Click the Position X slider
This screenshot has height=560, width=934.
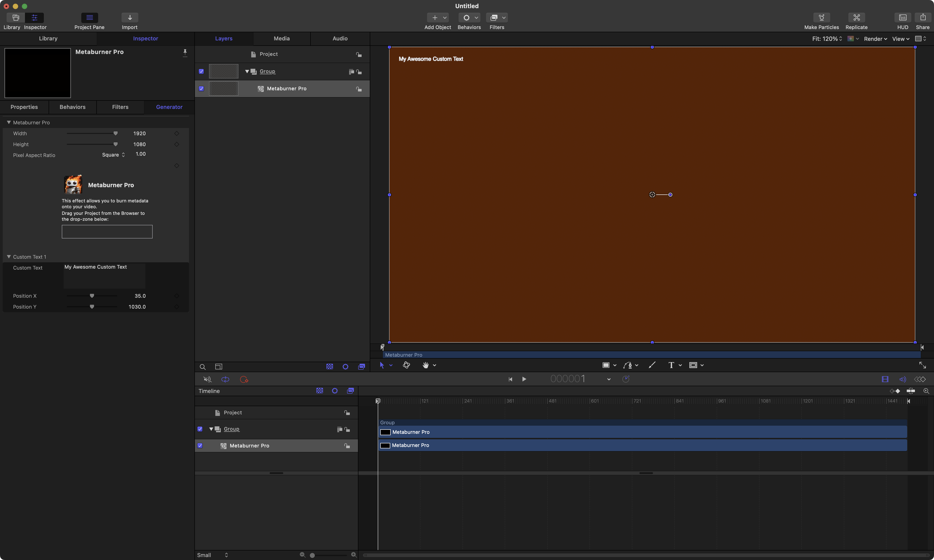click(92, 296)
